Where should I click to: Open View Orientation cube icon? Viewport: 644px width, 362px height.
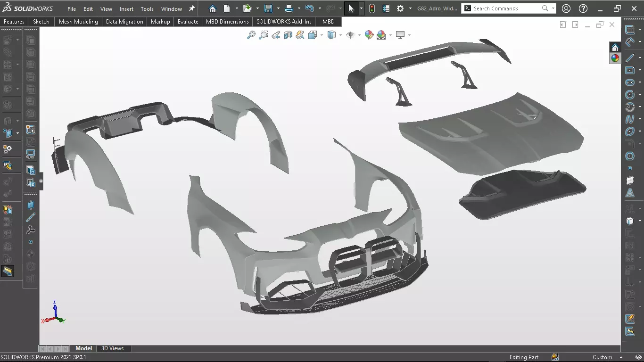tap(312, 35)
